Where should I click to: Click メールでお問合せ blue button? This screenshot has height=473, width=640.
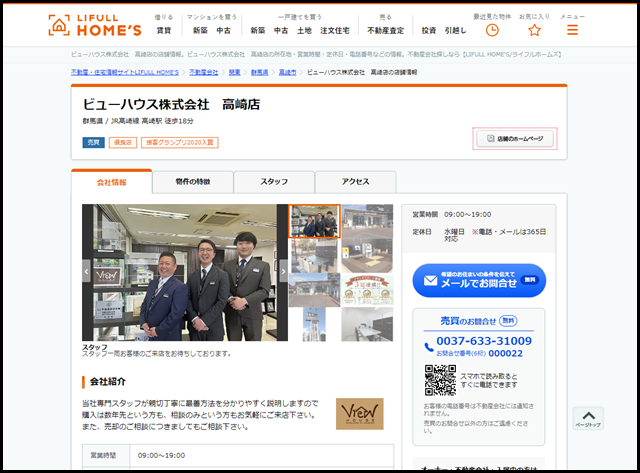[x=479, y=280]
